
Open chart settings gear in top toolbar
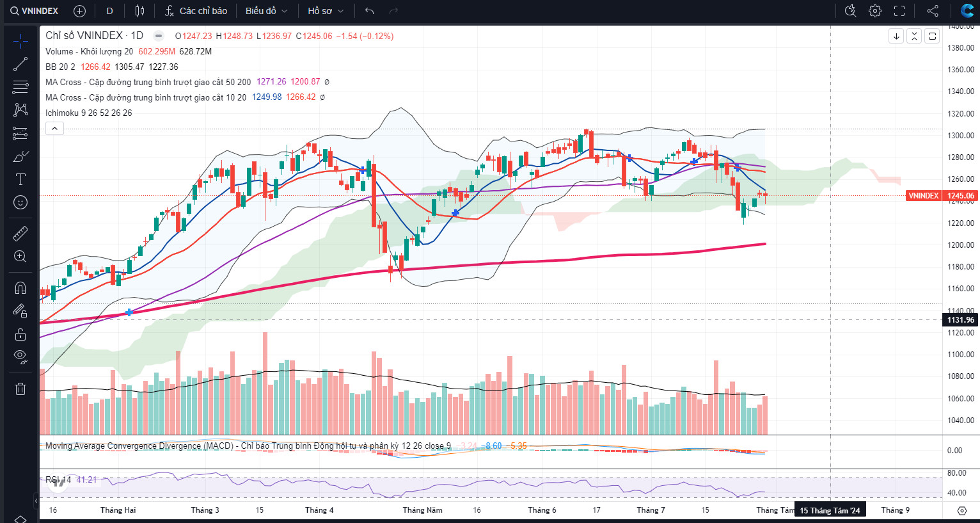875,11
